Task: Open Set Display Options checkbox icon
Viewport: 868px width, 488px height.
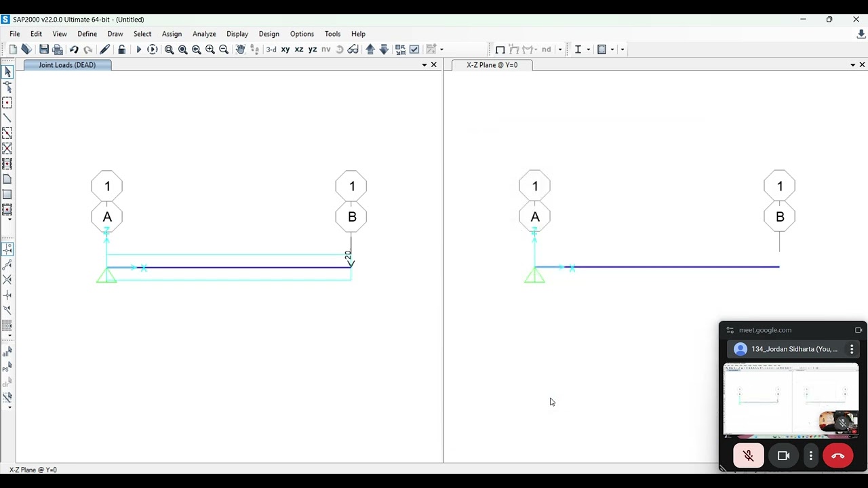Action: tap(414, 49)
